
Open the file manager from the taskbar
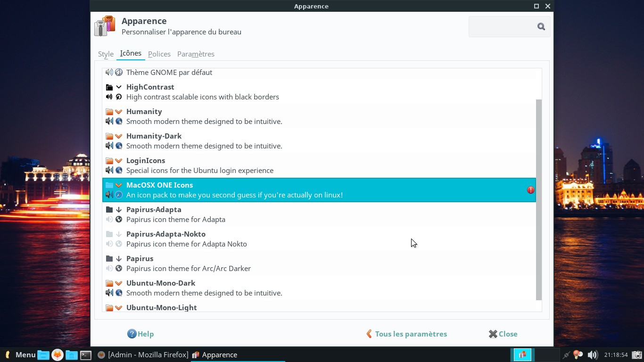tap(43, 355)
